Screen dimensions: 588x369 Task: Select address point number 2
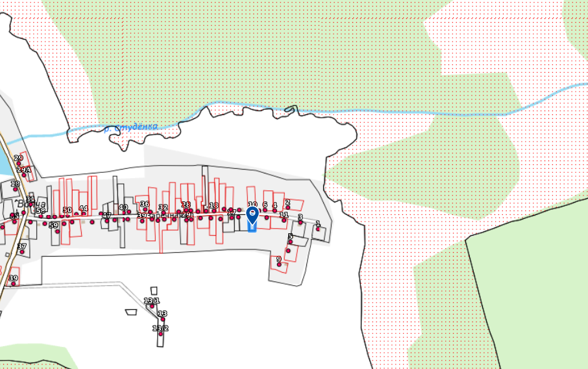click(288, 207)
